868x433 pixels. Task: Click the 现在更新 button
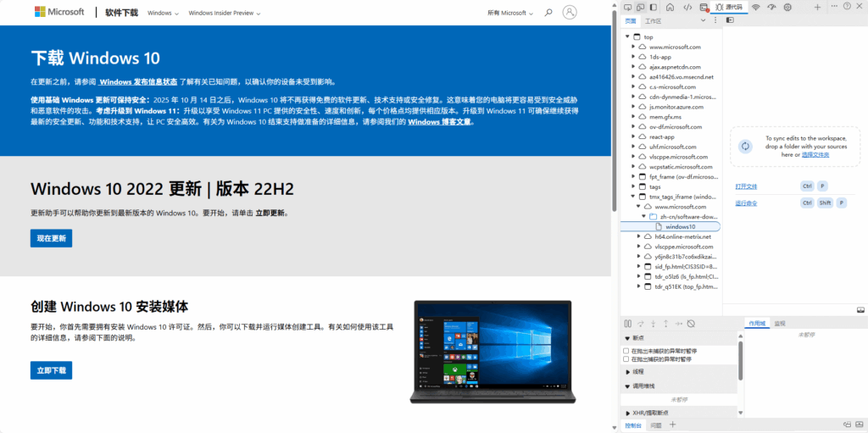point(51,238)
